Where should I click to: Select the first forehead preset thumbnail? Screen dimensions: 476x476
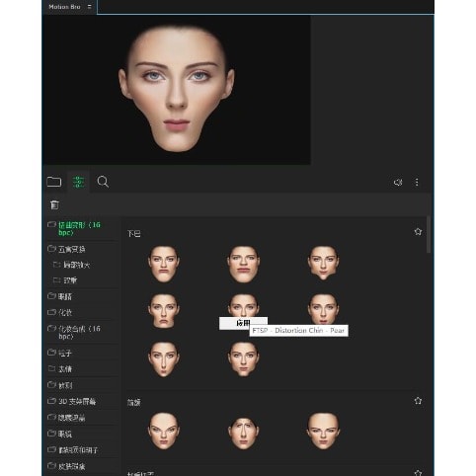coord(164,431)
